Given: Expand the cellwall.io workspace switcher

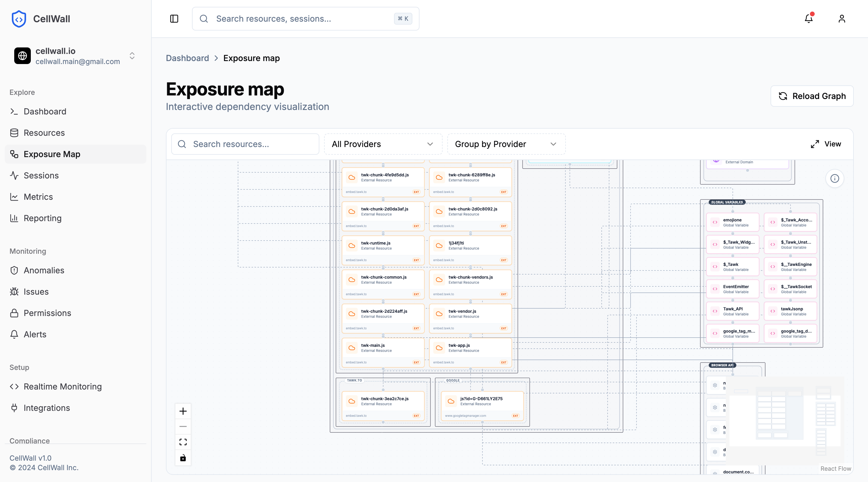Looking at the screenshot, I should click(132, 56).
